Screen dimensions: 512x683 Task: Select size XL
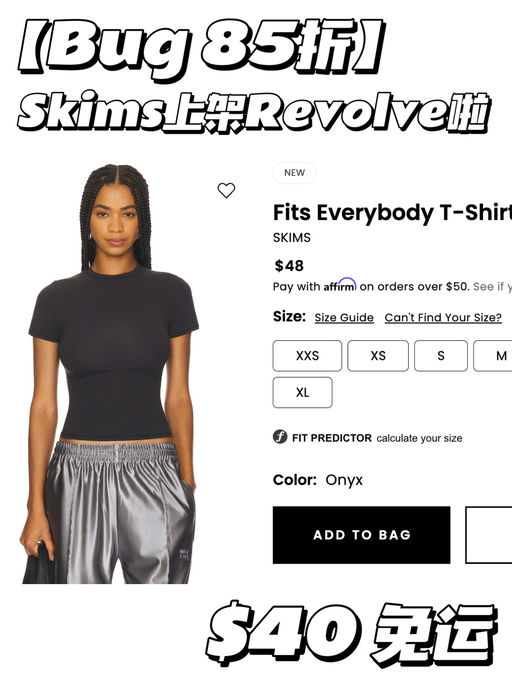pyautogui.click(x=302, y=392)
